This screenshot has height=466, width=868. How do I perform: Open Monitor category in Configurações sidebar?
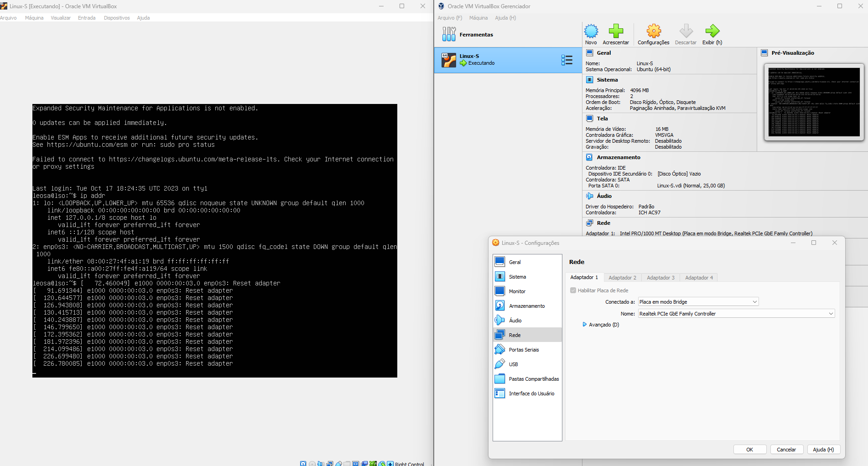[x=527, y=291]
